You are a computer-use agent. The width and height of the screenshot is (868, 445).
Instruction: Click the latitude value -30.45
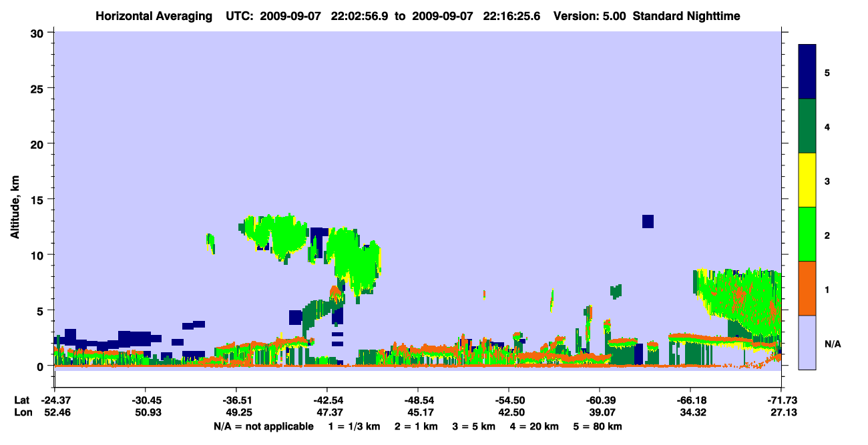coord(145,400)
